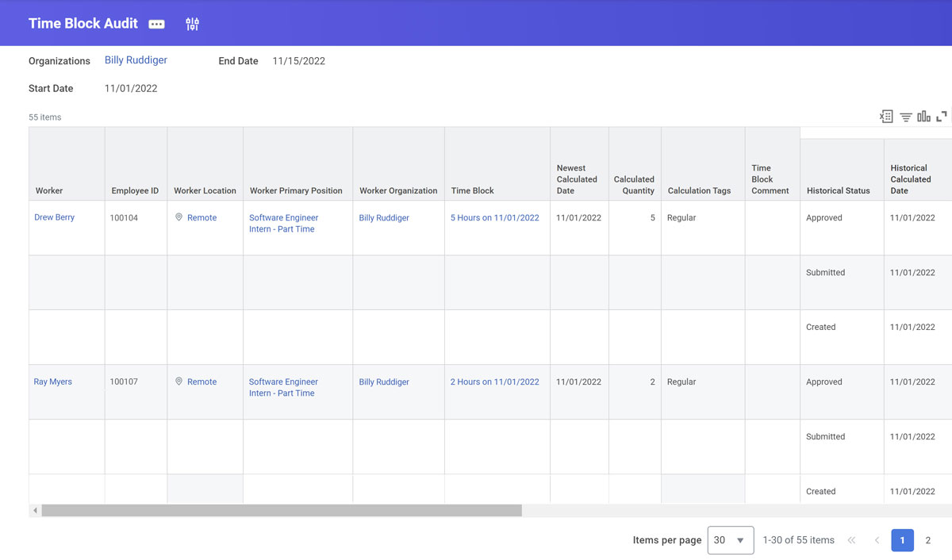This screenshot has width=952, height=560.
Task: Open Billy Ruddiger organization link at top
Action: pyautogui.click(x=136, y=60)
